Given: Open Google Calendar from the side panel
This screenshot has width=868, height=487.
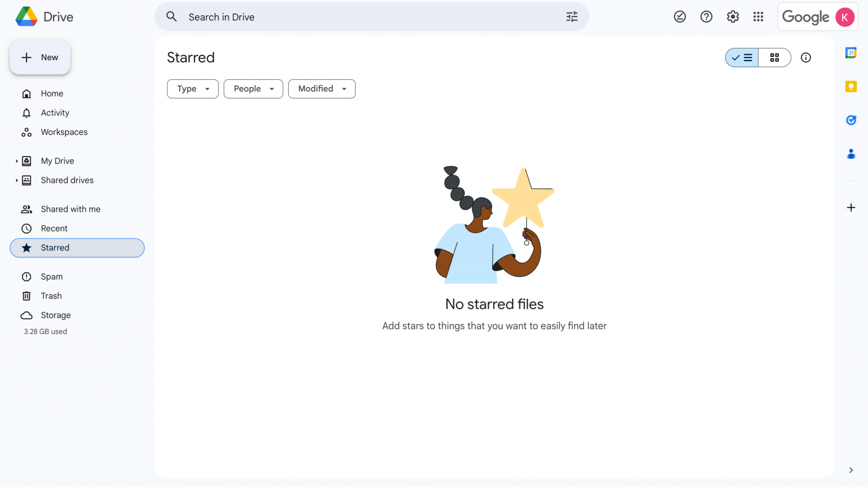Looking at the screenshot, I should click(x=851, y=52).
